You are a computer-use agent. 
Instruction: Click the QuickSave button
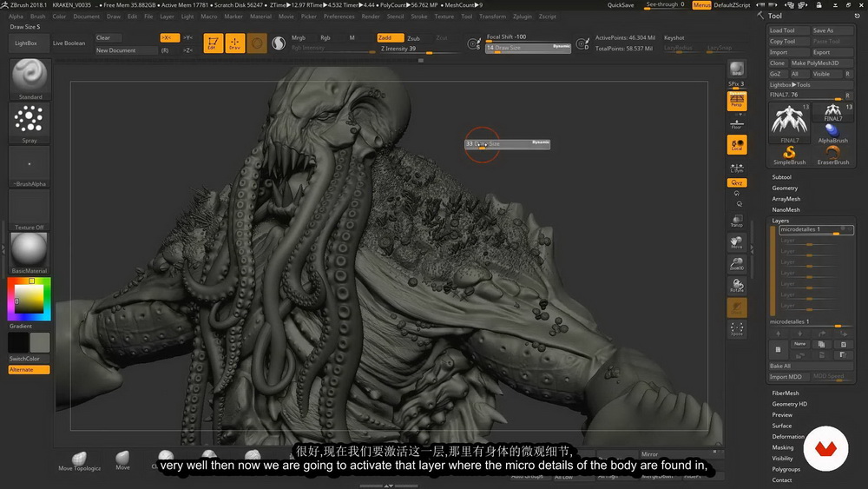(621, 5)
